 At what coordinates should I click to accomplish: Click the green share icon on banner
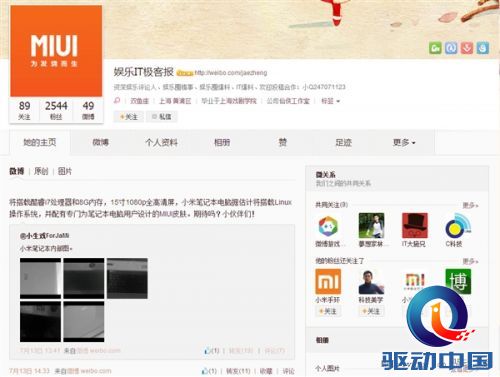click(x=435, y=48)
